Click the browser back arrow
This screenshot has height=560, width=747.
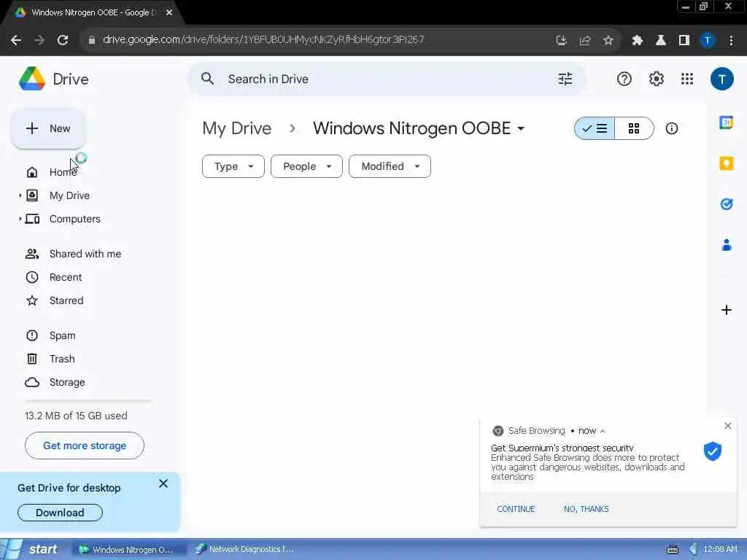click(x=16, y=40)
